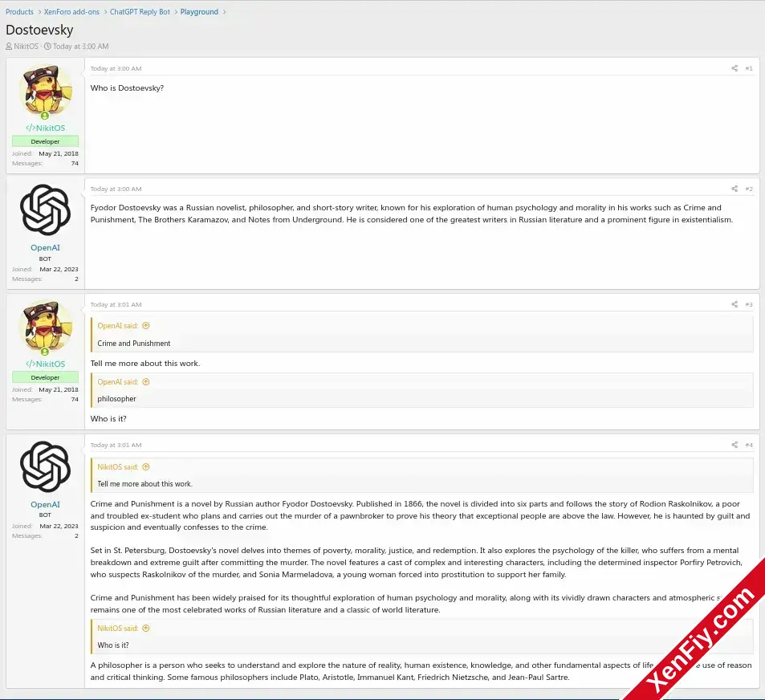765x700 pixels.
Task: Go to the Products breadcrumb
Action: pyautogui.click(x=19, y=12)
